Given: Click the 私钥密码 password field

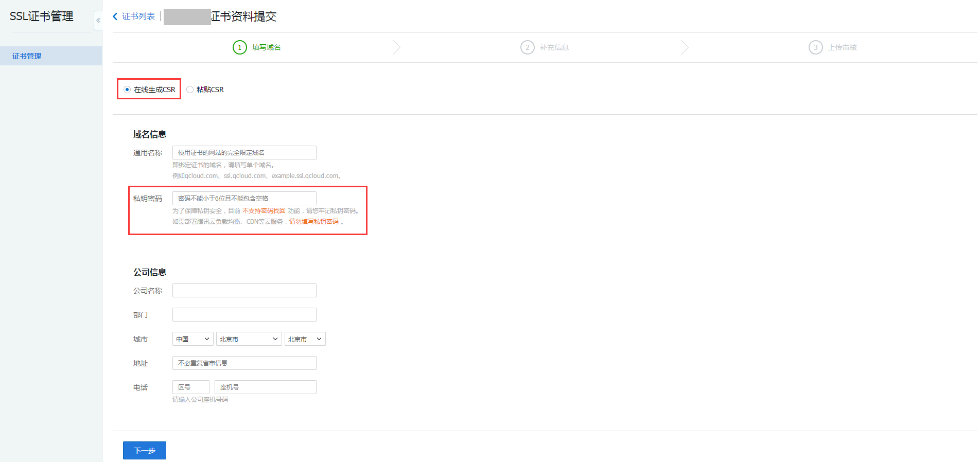Looking at the screenshot, I should (x=244, y=199).
